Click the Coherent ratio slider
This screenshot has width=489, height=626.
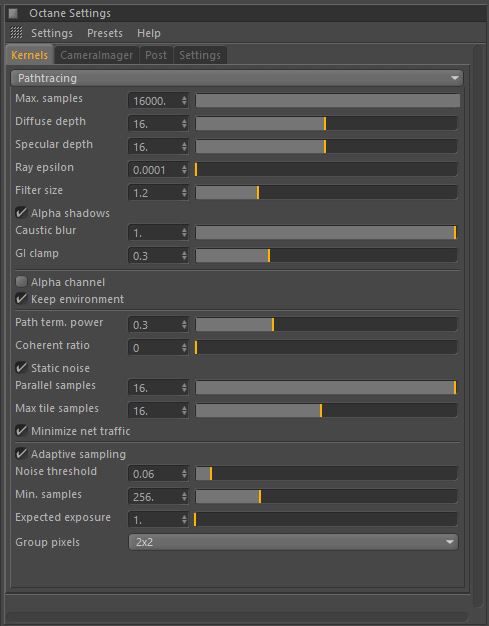[x=326, y=348]
